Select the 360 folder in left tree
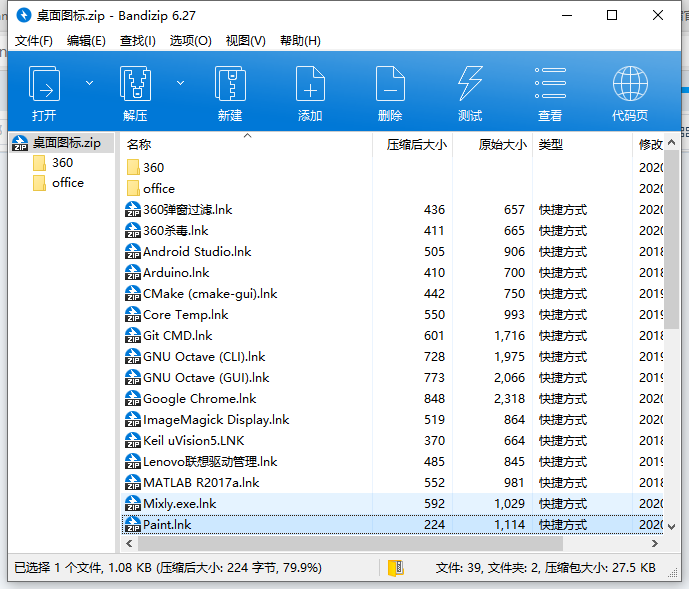 click(62, 163)
